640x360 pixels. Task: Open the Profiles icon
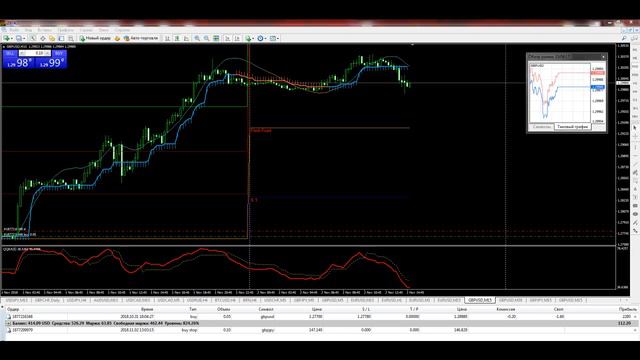[18, 38]
